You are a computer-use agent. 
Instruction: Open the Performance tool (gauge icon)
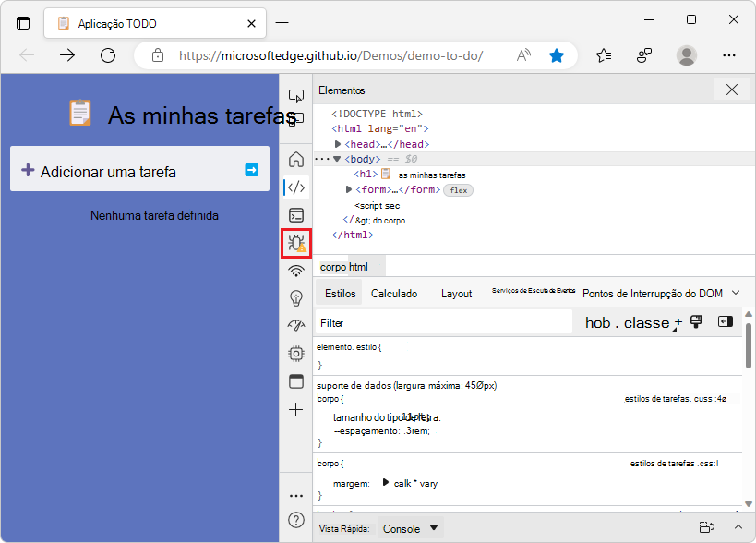295,325
